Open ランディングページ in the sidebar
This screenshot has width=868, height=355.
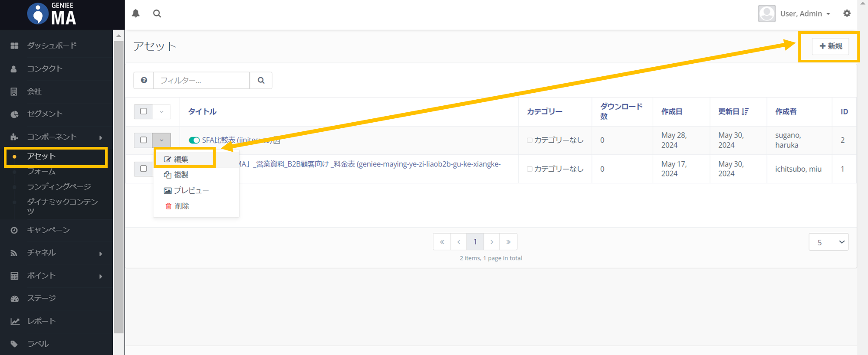[x=59, y=186]
